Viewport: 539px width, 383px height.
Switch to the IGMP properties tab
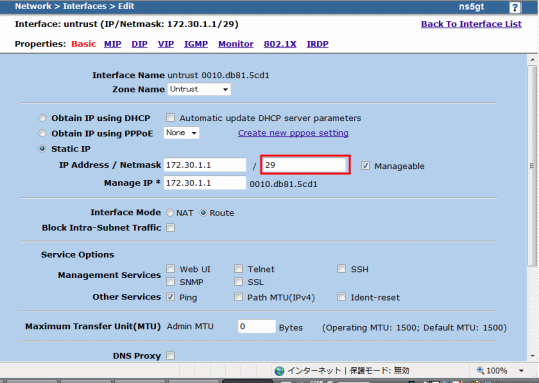pos(196,44)
